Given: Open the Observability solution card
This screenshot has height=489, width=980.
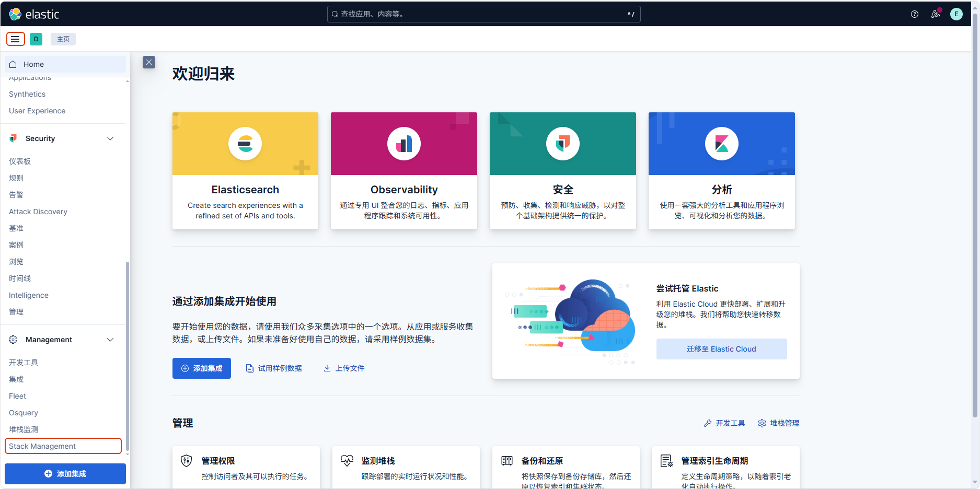Looking at the screenshot, I should coord(404,171).
